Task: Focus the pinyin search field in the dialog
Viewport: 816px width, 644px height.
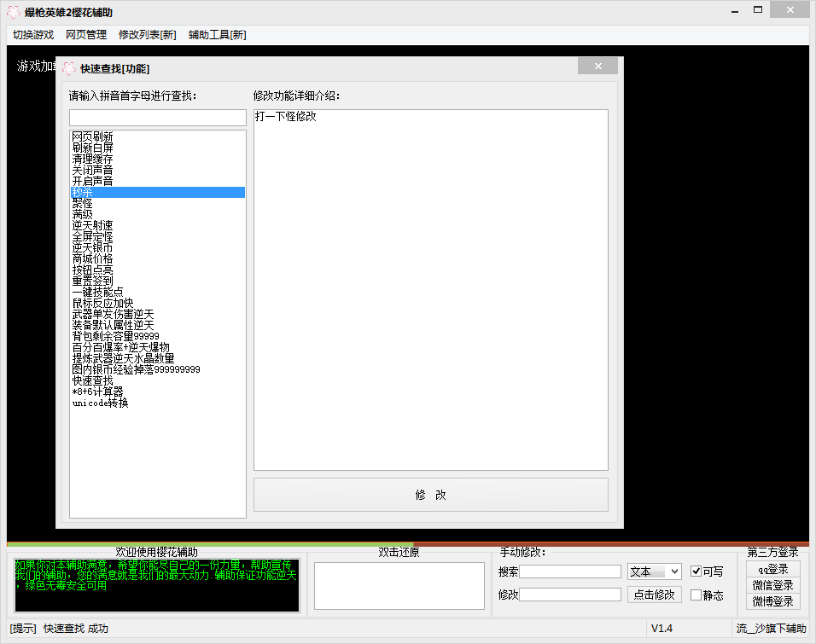Action: tap(157, 118)
